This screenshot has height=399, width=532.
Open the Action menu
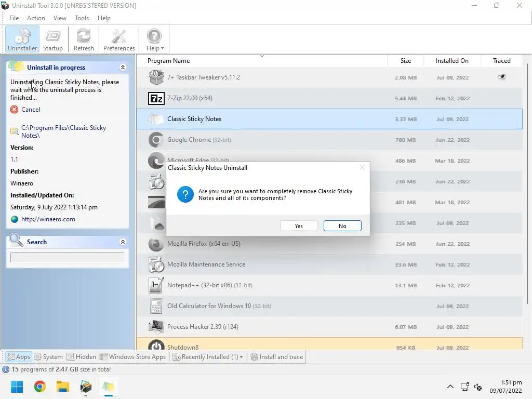click(x=36, y=18)
